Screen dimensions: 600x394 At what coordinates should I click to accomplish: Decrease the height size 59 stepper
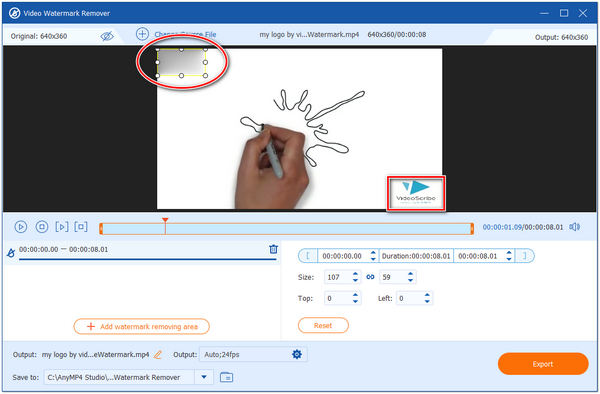(411, 280)
